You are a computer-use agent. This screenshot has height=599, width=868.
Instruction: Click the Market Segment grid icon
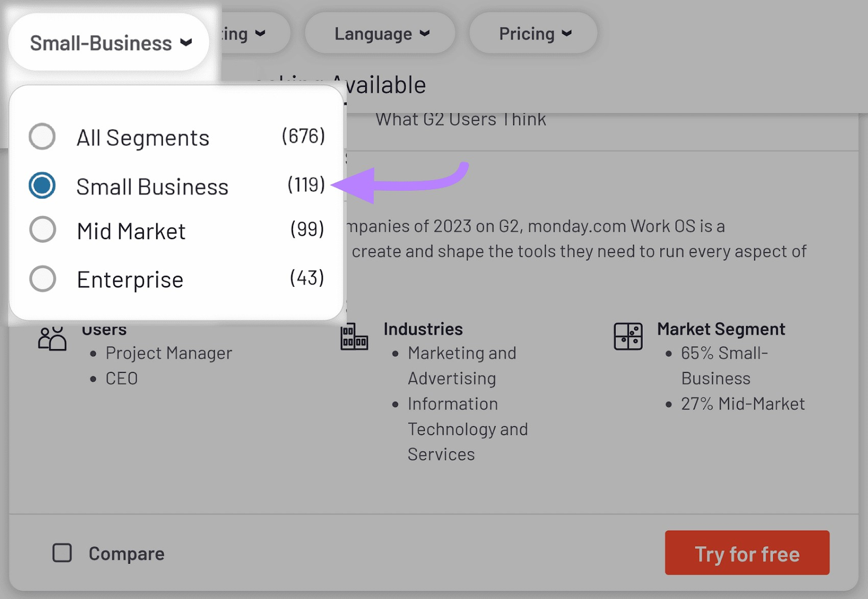[628, 336]
